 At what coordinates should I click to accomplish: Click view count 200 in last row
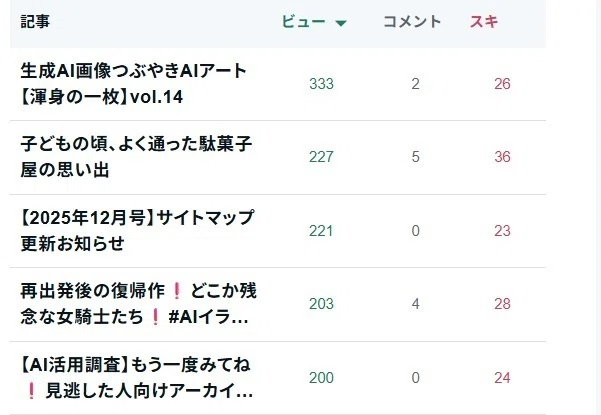[x=321, y=378]
